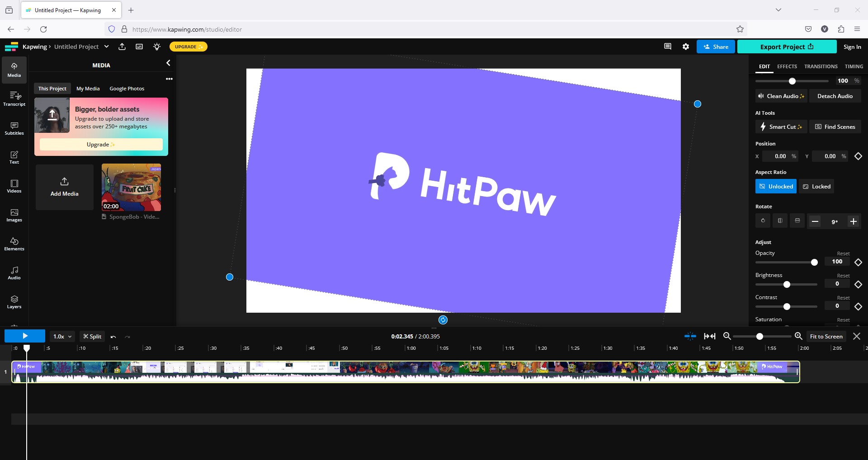The height and width of the screenshot is (460, 868).
Task: Play the video preview
Action: (x=25, y=336)
